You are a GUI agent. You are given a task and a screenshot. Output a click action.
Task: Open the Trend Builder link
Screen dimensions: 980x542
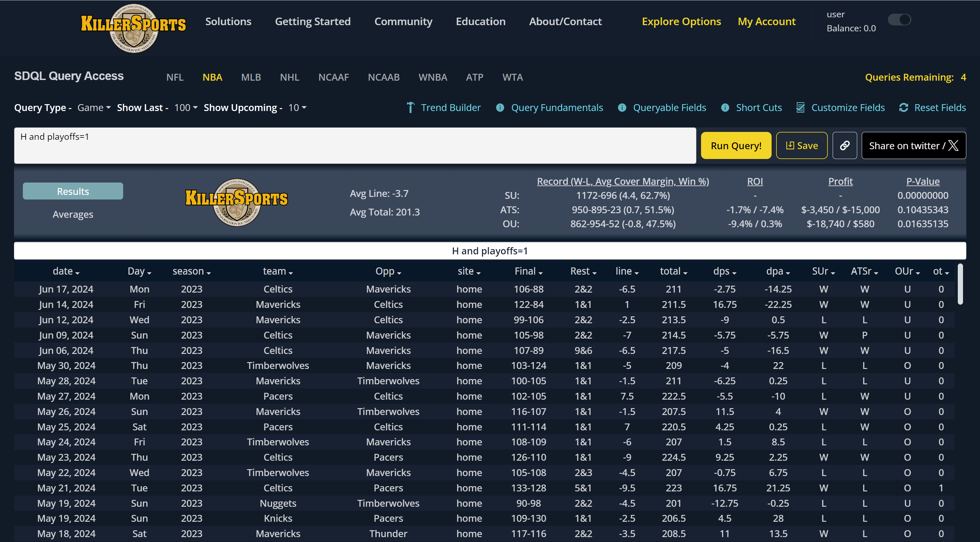pos(450,108)
